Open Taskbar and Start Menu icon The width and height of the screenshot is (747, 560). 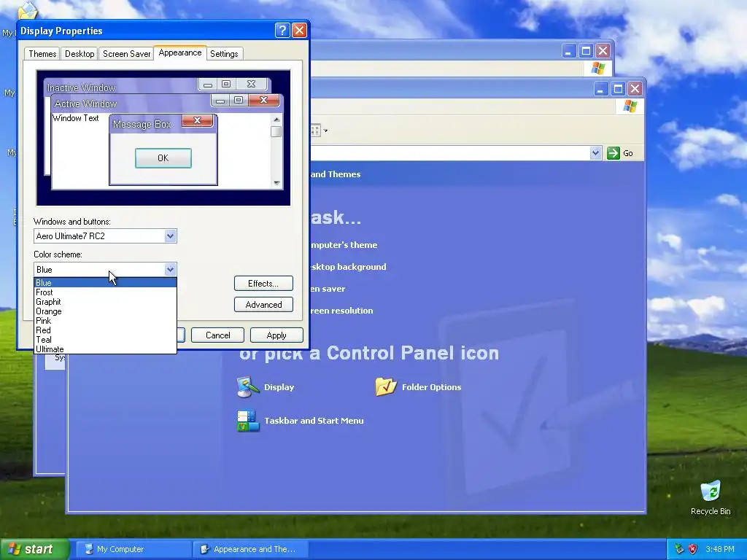pyautogui.click(x=300, y=421)
